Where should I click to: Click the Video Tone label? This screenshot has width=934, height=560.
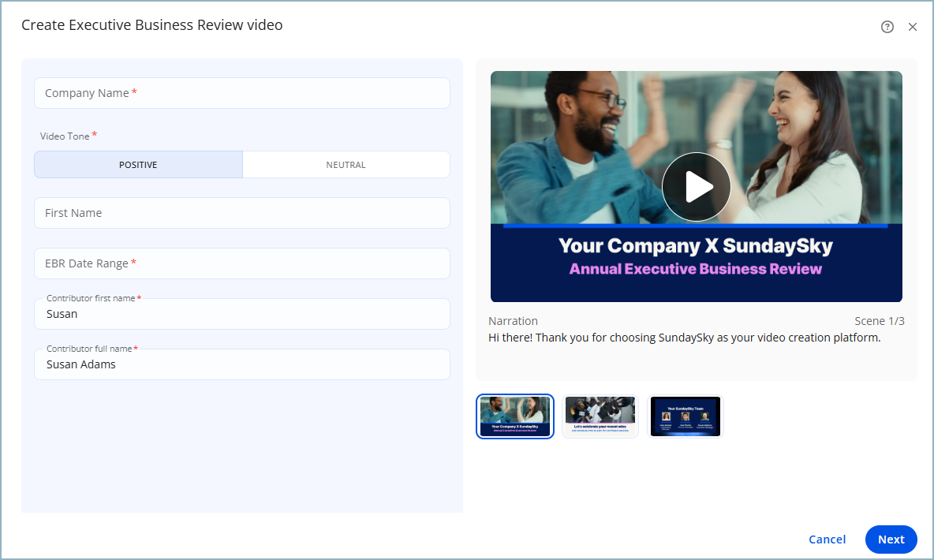point(65,136)
